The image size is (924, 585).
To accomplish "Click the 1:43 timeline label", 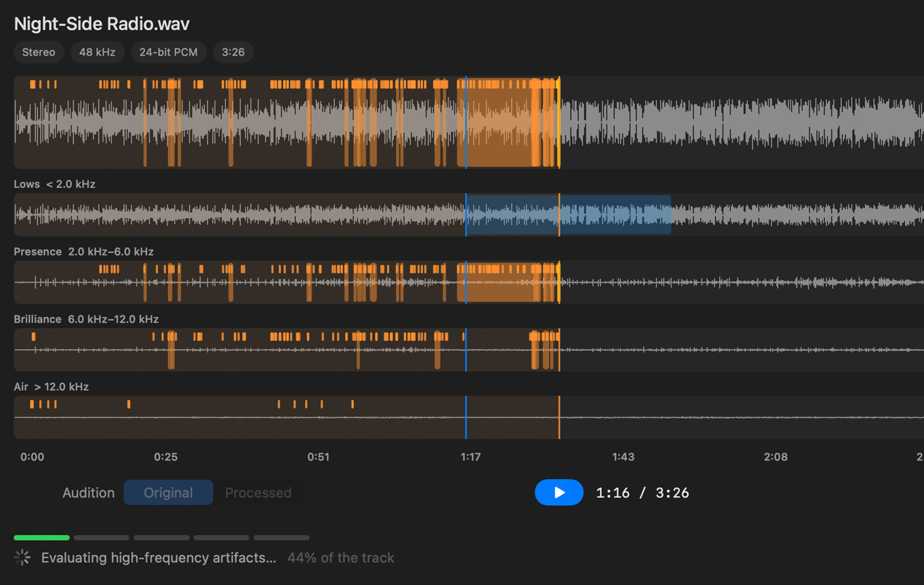I will point(623,457).
